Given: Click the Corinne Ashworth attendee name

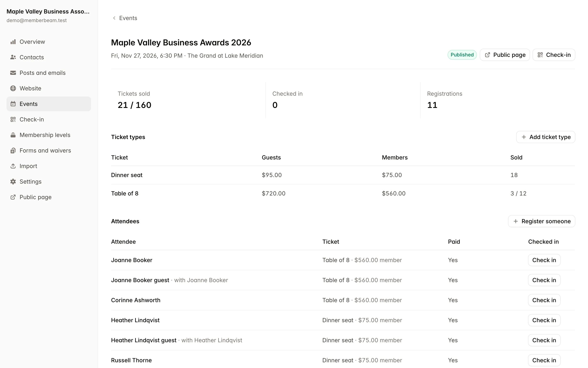Looking at the screenshot, I should point(136,300).
